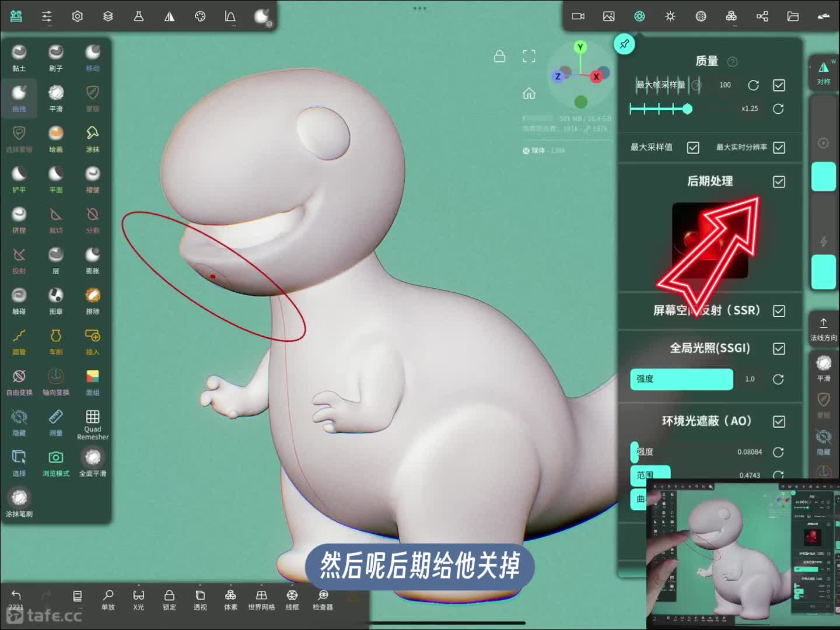
Task: Select the 车削 (Lathe) tool
Action: click(56, 341)
